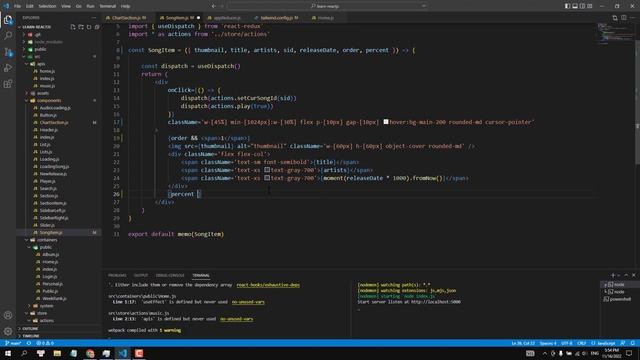The image size is (640, 360).
Task: Open the Terminal menu
Action: 108,6
